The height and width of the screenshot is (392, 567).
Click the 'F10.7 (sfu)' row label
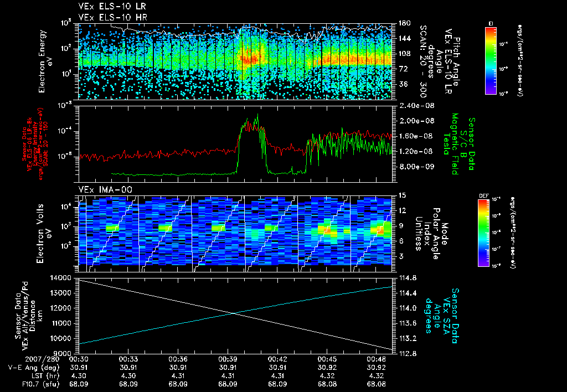click(40, 384)
